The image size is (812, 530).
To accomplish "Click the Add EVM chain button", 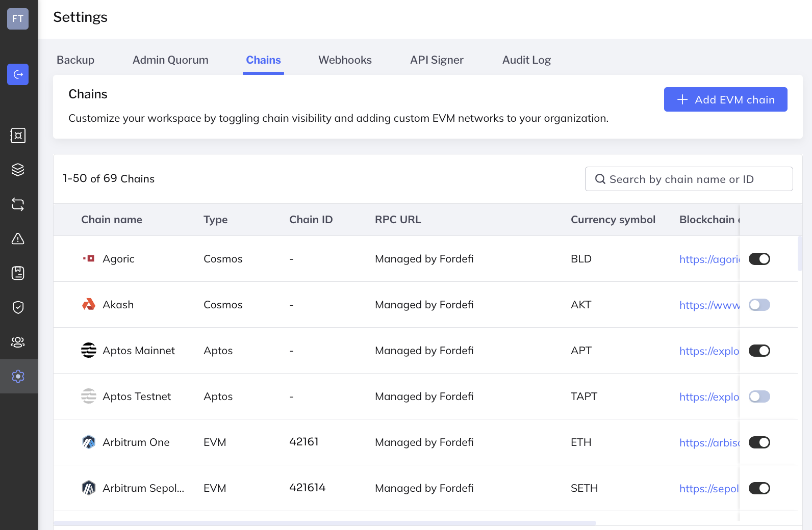I will (x=725, y=99).
